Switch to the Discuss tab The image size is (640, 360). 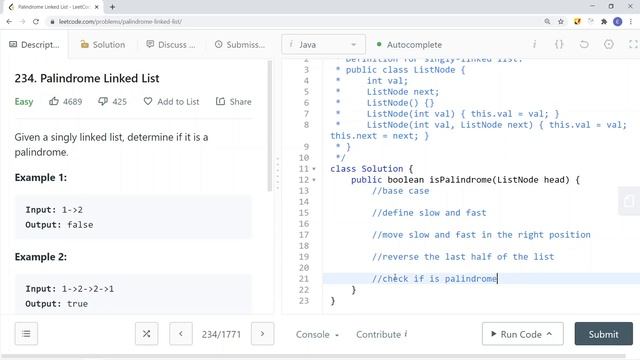171,44
